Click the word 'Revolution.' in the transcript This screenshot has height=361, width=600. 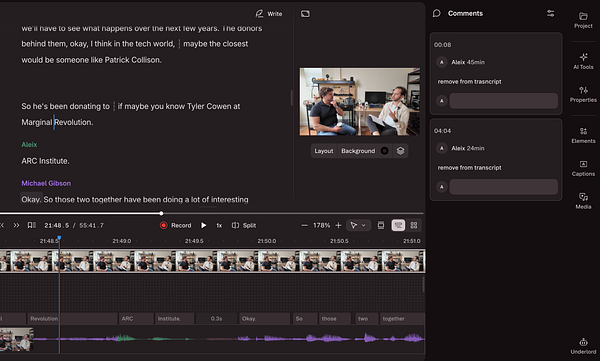click(73, 122)
